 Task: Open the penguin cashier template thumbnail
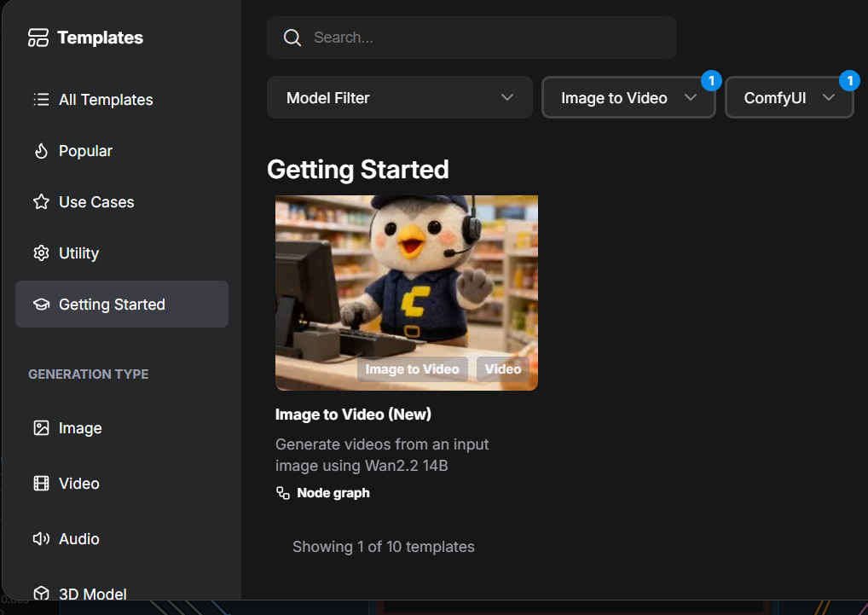click(407, 293)
